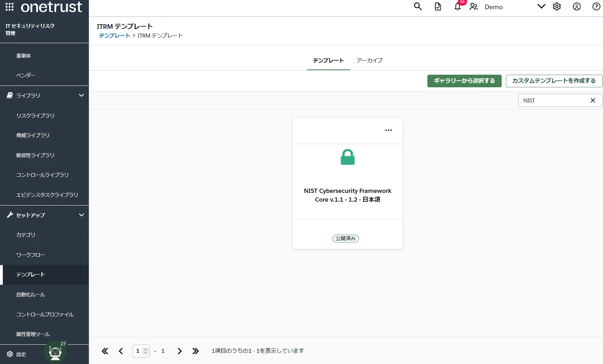The width and height of the screenshot is (603, 364).
Task: Open コントロールプロファイル in the sidebar
Action: coord(45,315)
